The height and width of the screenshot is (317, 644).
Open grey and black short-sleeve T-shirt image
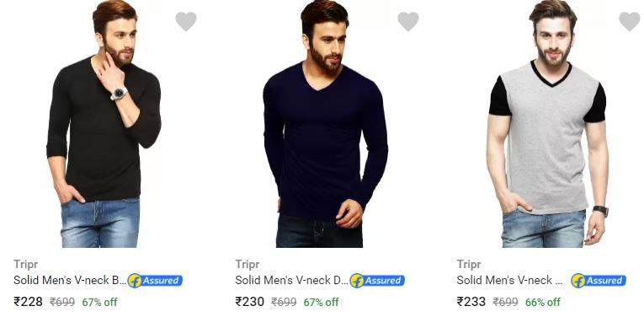coord(547,124)
